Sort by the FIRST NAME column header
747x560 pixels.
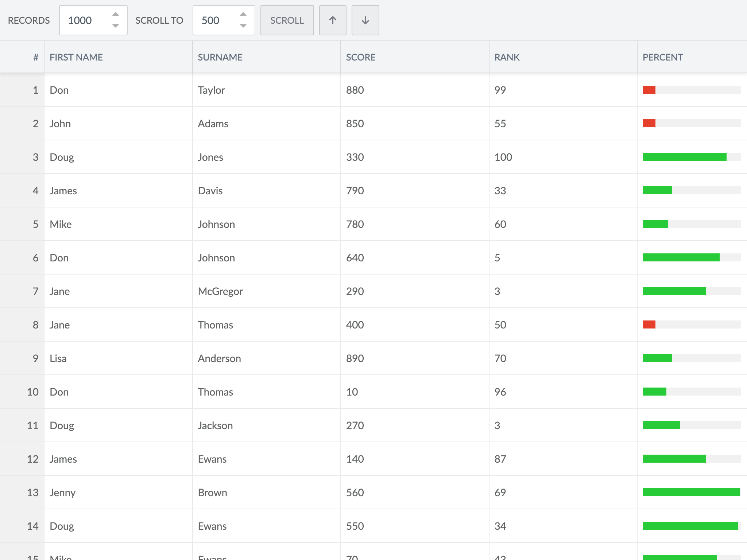tap(76, 57)
